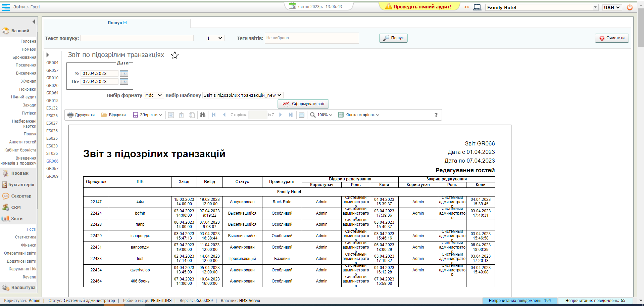644x306 pixels.
Task: Go to the first report page
Action: [214, 115]
